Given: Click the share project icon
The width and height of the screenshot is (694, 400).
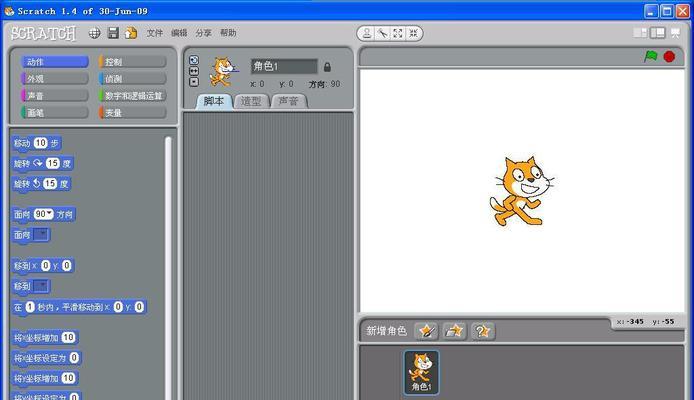Looking at the screenshot, I should (x=131, y=33).
